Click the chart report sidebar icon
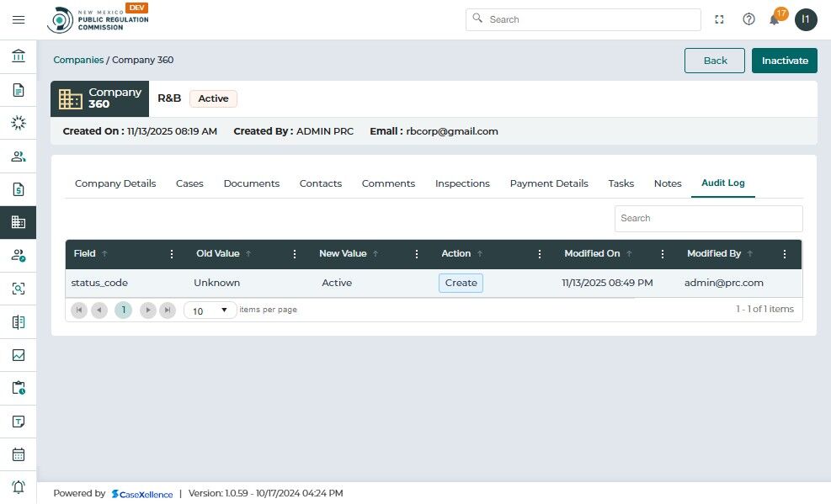This screenshot has height=504, width=831. click(19, 355)
